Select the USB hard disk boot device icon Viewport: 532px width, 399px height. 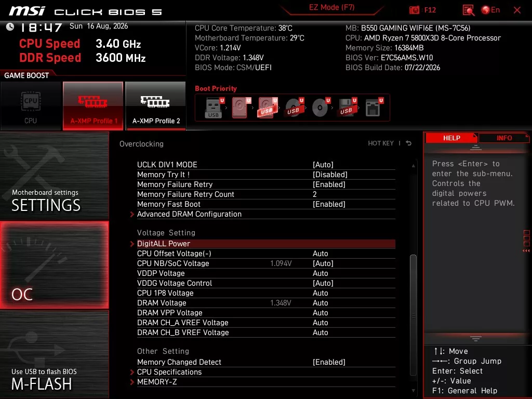(x=268, y=108)
